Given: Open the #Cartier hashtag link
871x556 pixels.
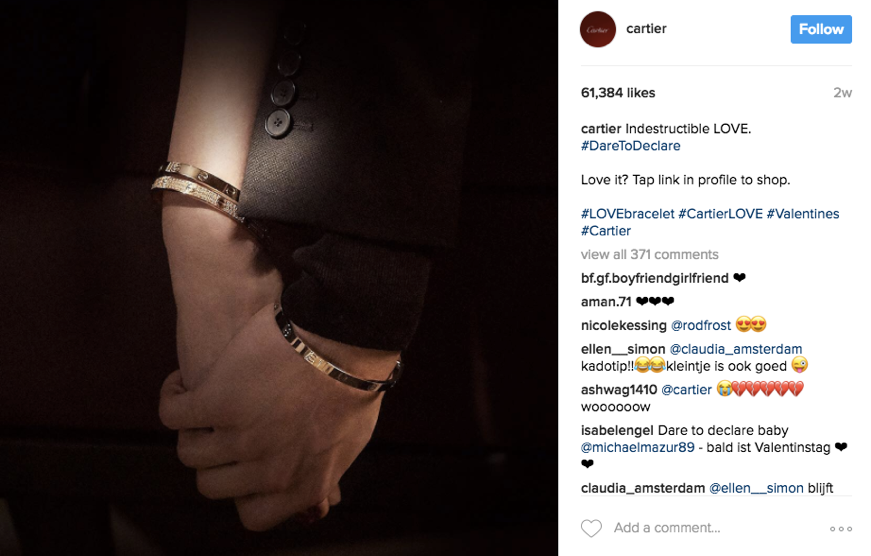Looking at the screenshot, I should click(606, 231).
